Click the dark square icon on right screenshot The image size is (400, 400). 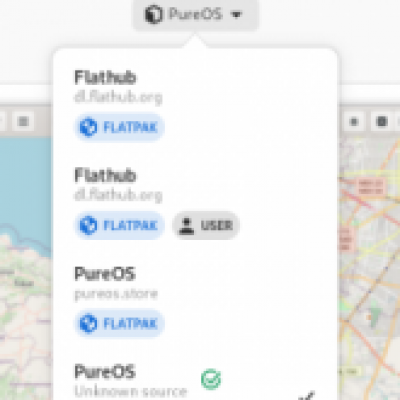click(382, 121)
